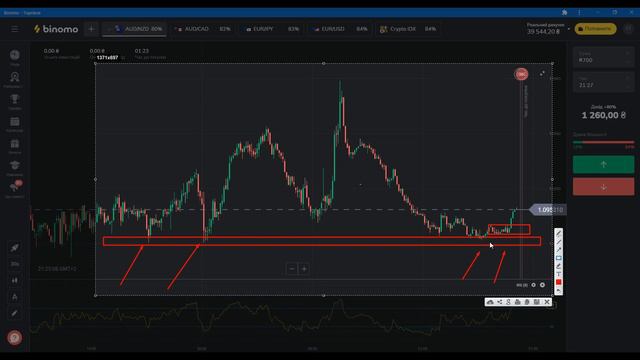Upload screenshot to cloud
Viewport: 640px width, 360px height.
click(490, 302)
